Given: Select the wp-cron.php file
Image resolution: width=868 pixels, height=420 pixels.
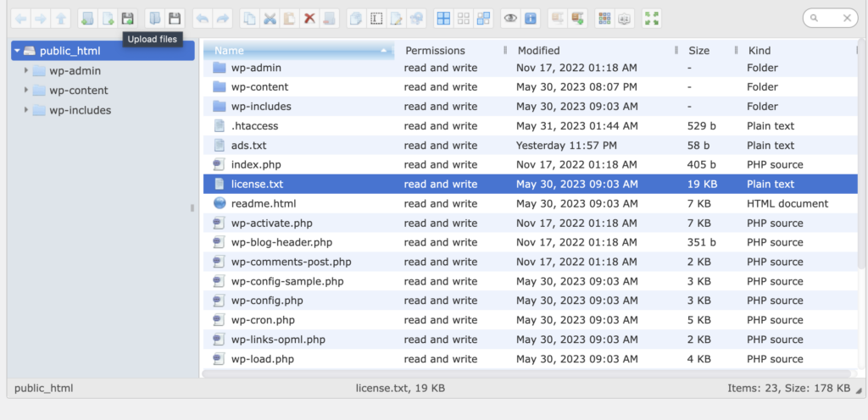Looking at the screenshot, I should (x=531, y=320).
